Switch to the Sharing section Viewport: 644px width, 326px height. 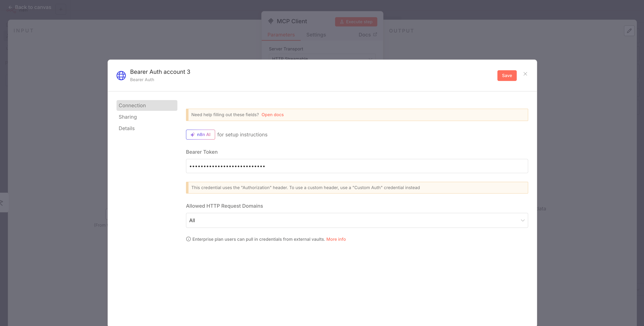[127, 117]
